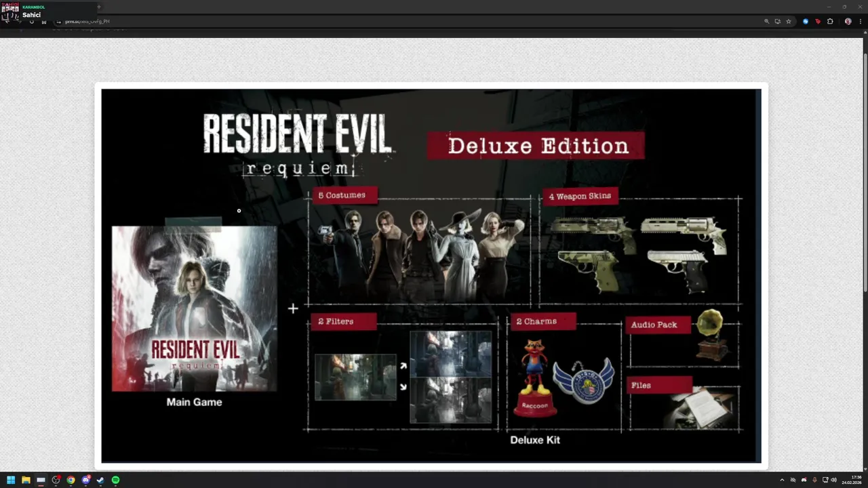Click the gramophone audio pack image
Screen dimensions: 868x488
coord(712,335)
